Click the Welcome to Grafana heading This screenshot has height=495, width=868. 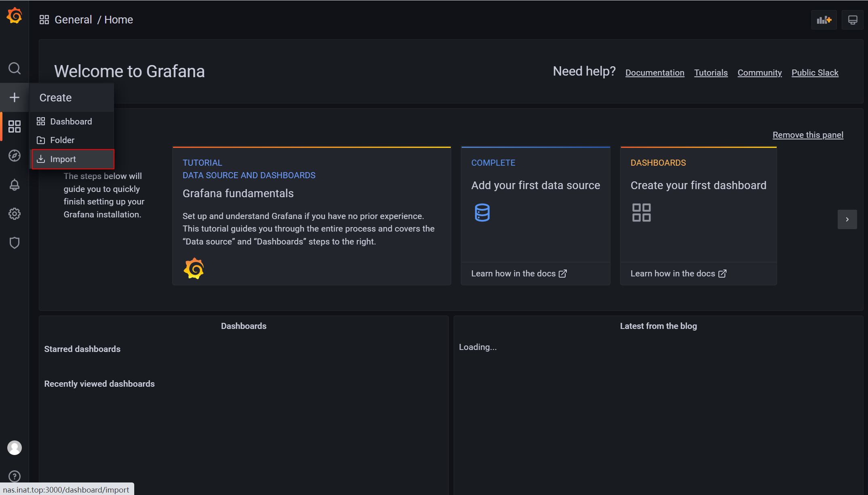[129, 71]
